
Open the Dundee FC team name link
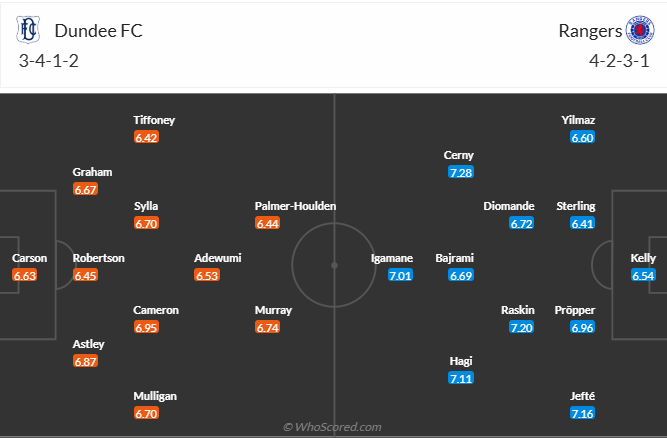click(99, 30)
